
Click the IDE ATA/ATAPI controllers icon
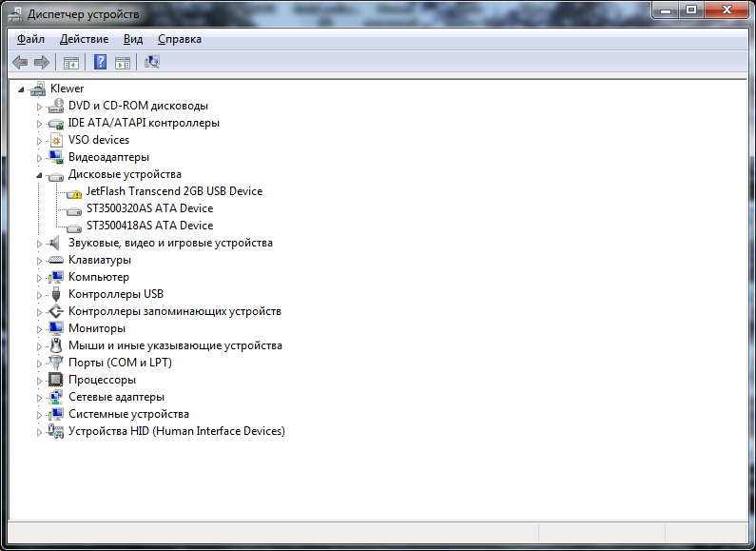pyautogui.click(x=56, y=123)
